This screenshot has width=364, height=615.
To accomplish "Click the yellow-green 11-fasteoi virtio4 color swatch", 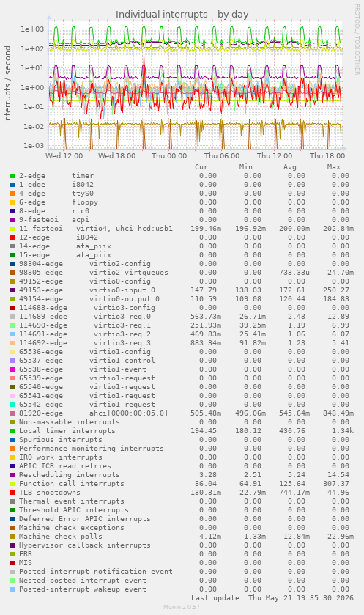I will (x=12, y=229).
